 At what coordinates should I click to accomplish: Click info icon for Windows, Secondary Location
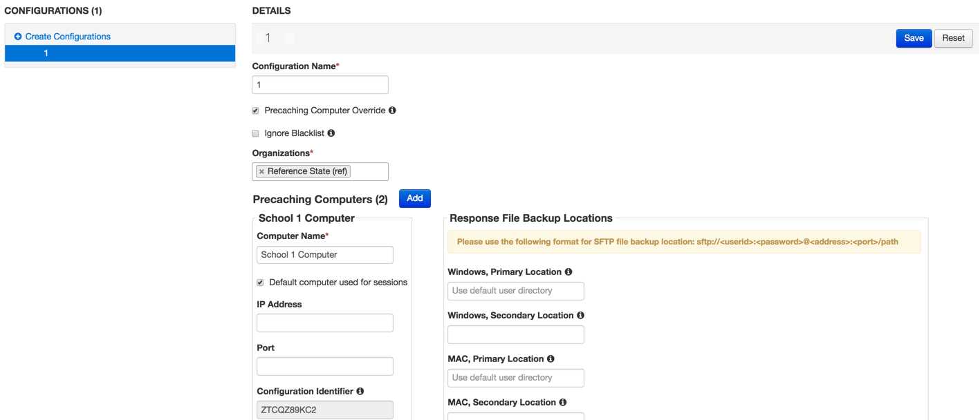(x=580, y=316)
